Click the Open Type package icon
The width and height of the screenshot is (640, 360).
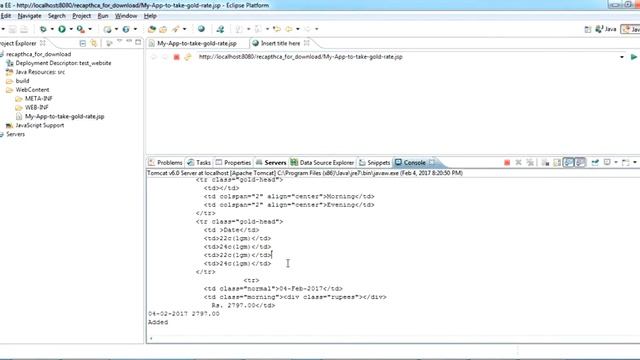point(152,29)
